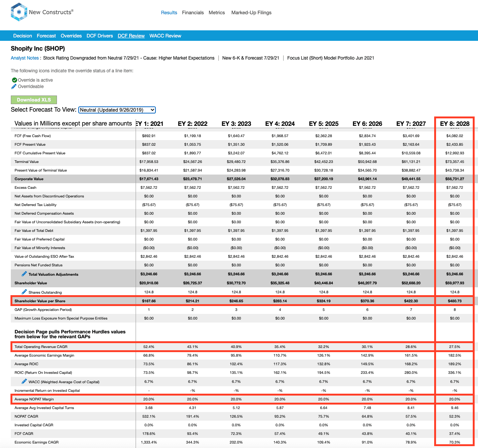Click the Shopify Inc (SHOP) heading
Screen dimensions: 478x448
tap(38, 49)
